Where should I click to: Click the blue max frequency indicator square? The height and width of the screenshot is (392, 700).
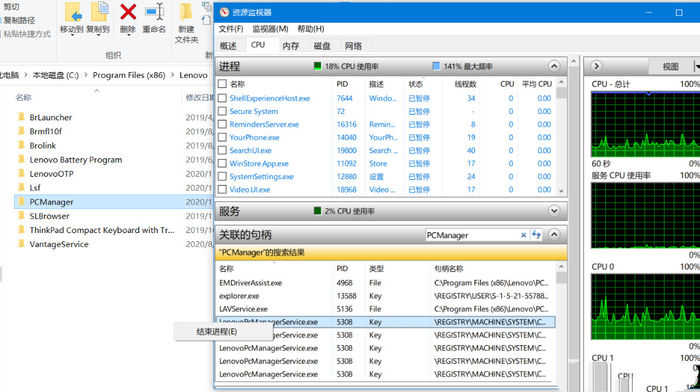click(436, 66)
